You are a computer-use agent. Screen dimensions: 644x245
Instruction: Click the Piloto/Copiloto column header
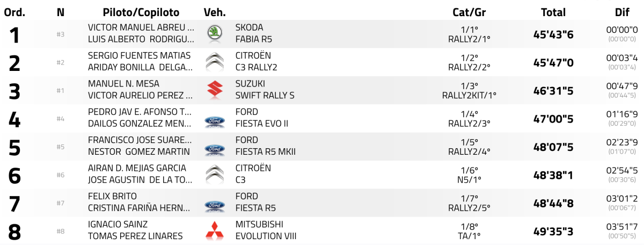point(141,12)
